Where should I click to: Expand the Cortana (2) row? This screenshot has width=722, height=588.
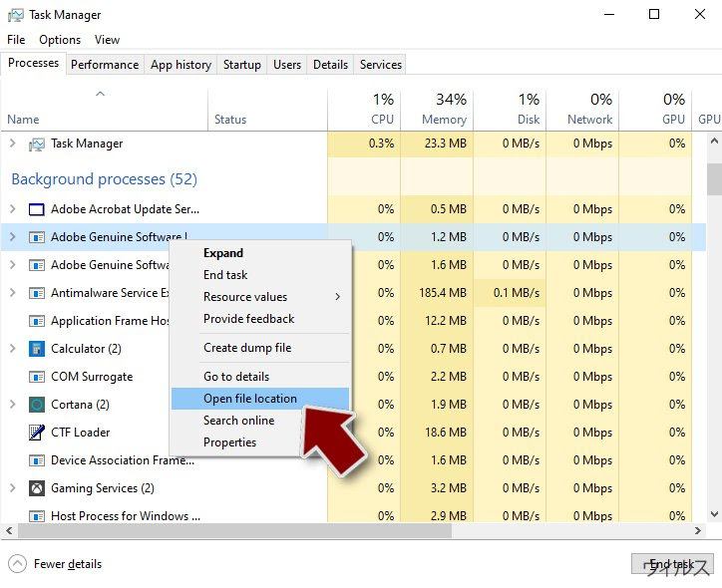12,405
